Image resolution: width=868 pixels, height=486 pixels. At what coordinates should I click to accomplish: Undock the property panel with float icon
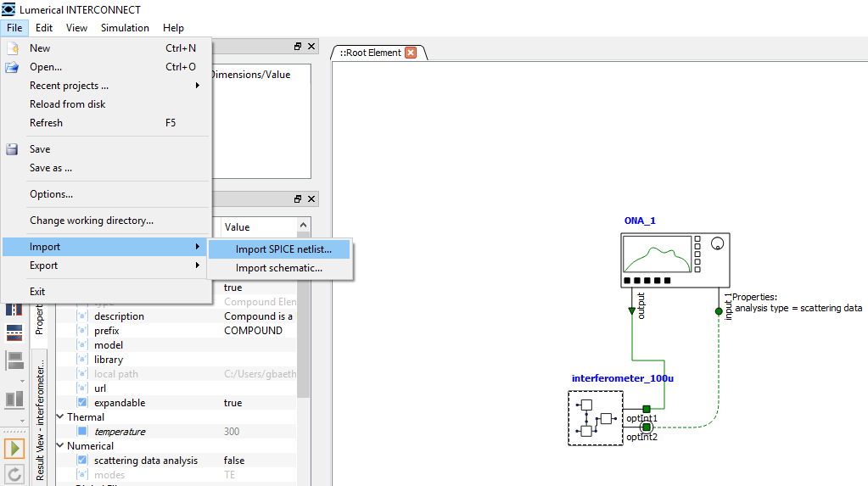point(298,198)
